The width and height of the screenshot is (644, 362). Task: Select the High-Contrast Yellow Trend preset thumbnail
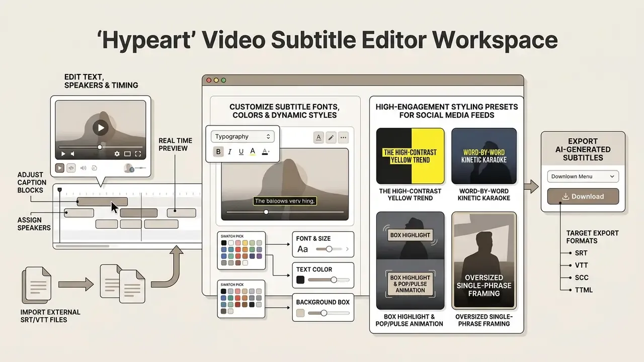coord(410,156)
